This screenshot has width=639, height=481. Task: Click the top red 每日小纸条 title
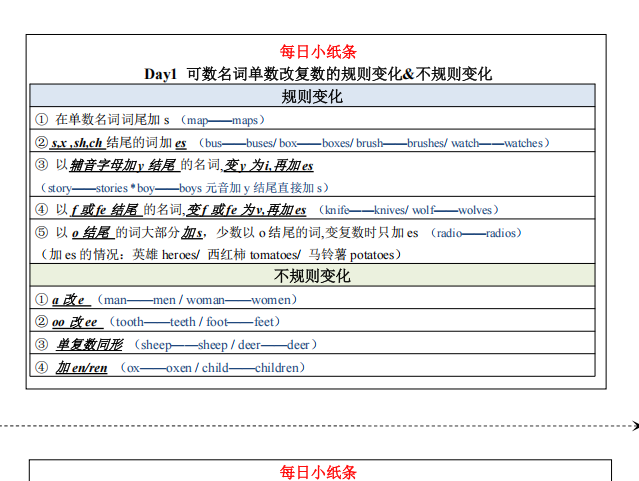point(318,52)
